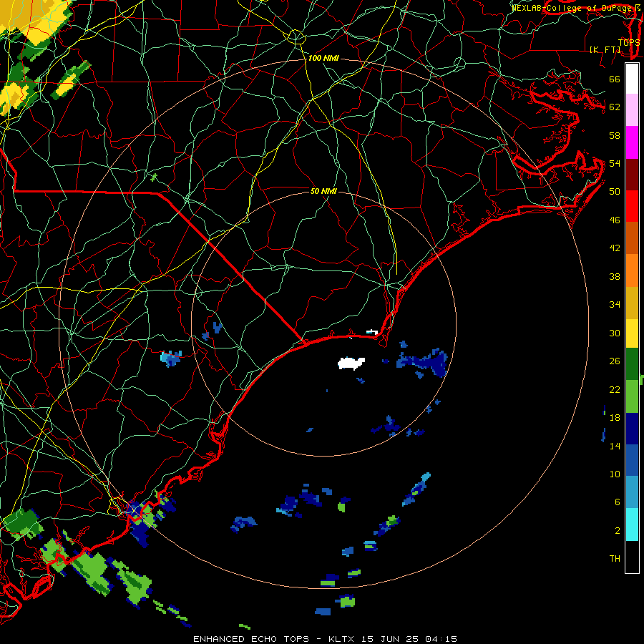This screenshot has width=644, height=644.
Task: Click the black TH legend swatch
Action: pos(632,557)
